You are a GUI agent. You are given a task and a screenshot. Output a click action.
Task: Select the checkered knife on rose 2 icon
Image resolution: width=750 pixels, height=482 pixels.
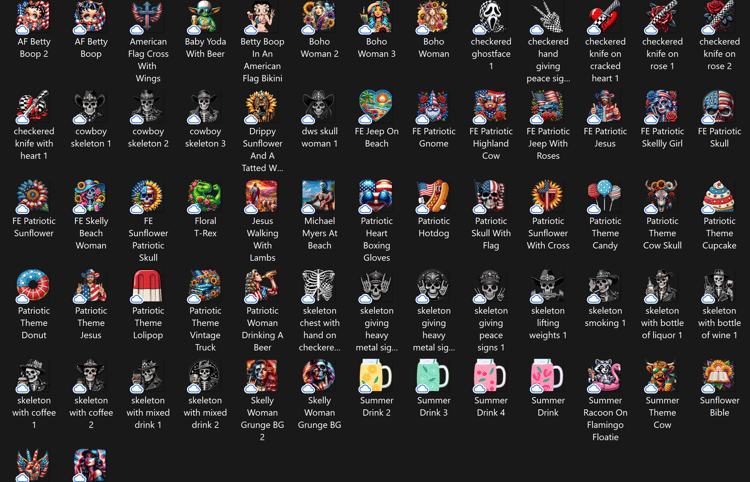[x=719, y=17]
